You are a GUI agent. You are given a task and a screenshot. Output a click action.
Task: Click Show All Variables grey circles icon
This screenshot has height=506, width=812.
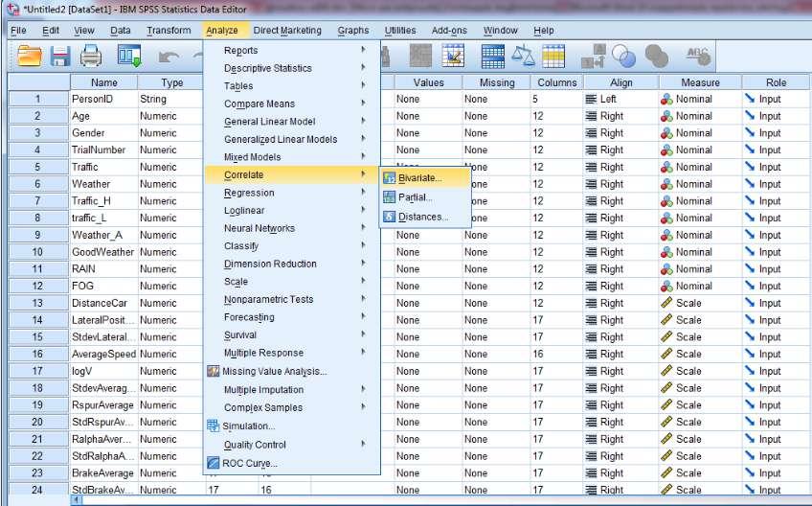(656, 56)
